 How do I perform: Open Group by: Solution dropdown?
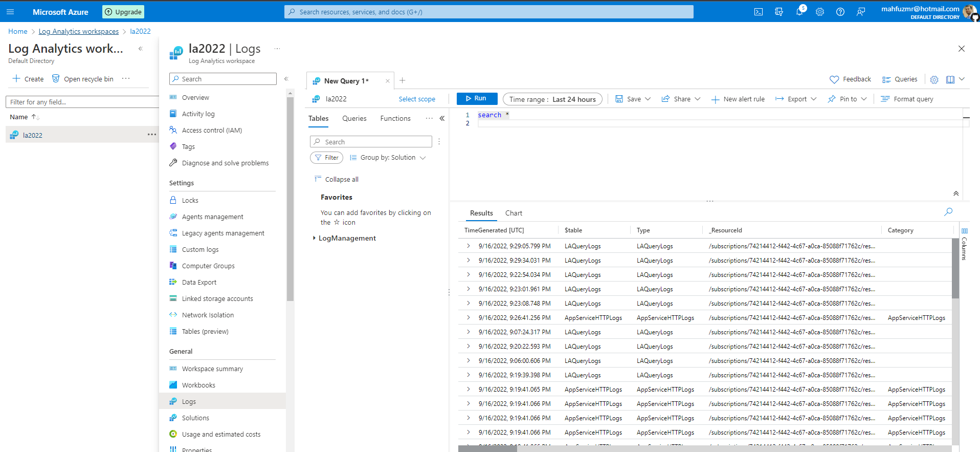point(388,158)
